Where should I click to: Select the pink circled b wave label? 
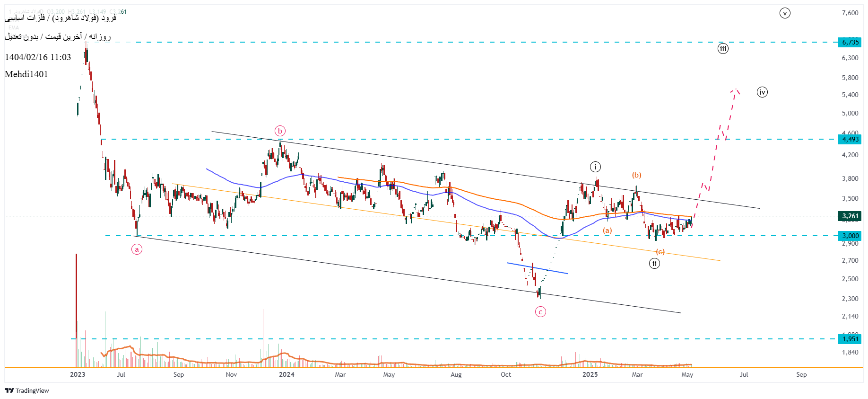pyautogui.click(x=280, y=131)
